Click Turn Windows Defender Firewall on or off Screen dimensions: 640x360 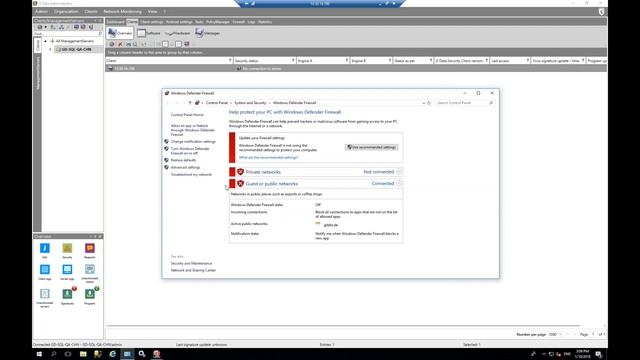(190, 151)
